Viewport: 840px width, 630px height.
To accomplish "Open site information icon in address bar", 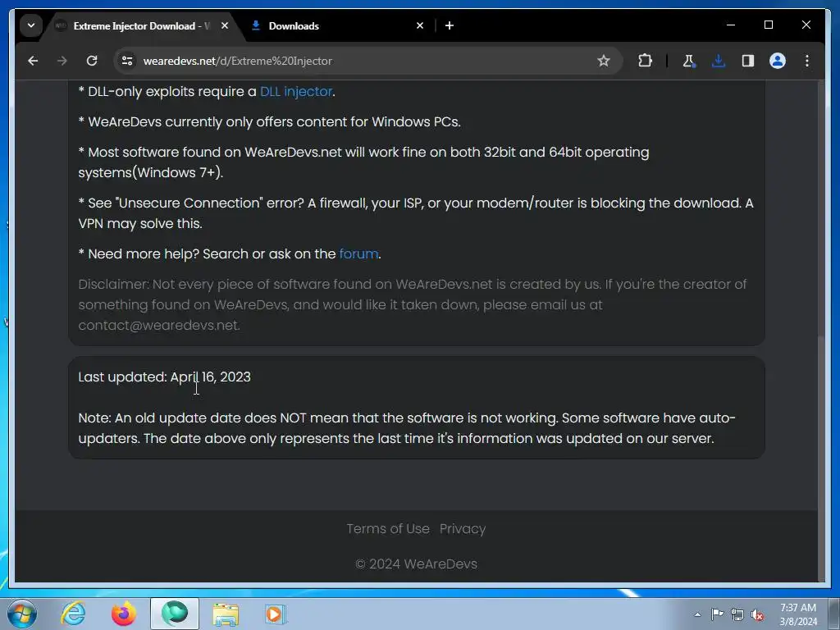I will pos(127,61).
